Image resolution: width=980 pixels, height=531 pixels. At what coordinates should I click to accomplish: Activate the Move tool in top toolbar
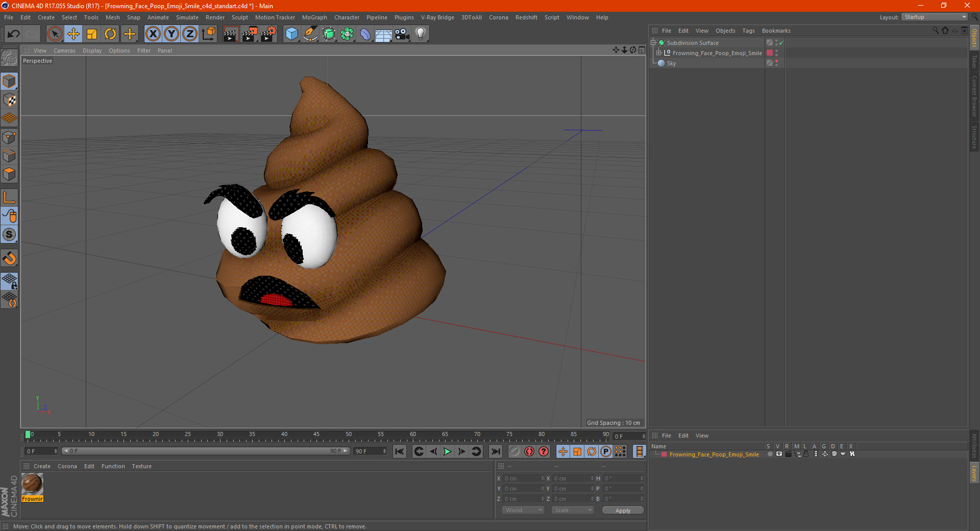click(73, 34)
